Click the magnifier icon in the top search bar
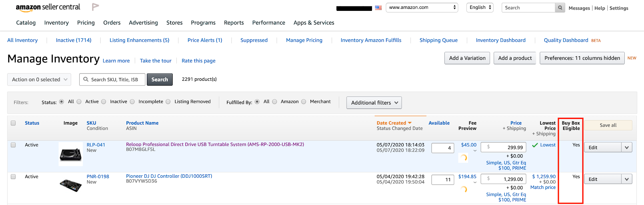This screenshot has width=644, height=205. pos(560,8)
